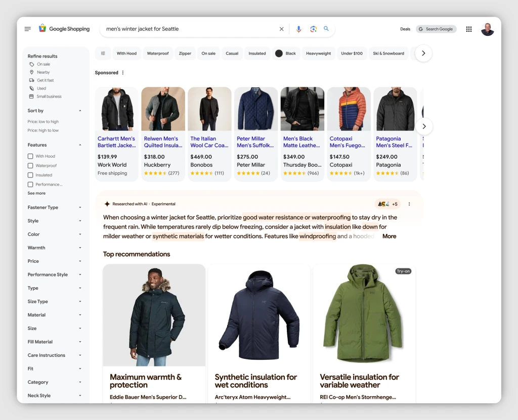Image resolution: width=518 pixels, height=420 pixels.
Task: Open the Cotopaxi Fuego jacket thumbnail
Action: (x=349, y=109)
